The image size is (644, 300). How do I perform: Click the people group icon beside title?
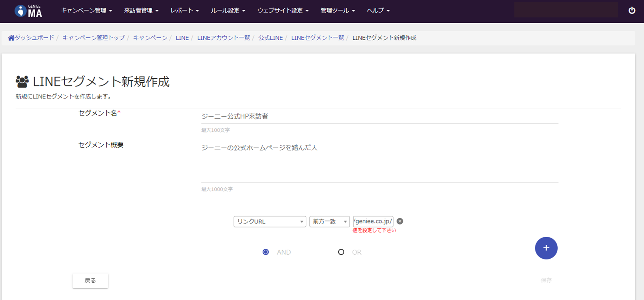tap(22, 81)
